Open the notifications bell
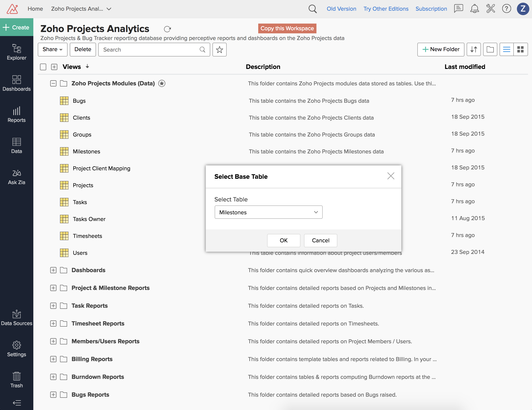The width and height of the screenshot is (532, 410). tap(474, 9)
